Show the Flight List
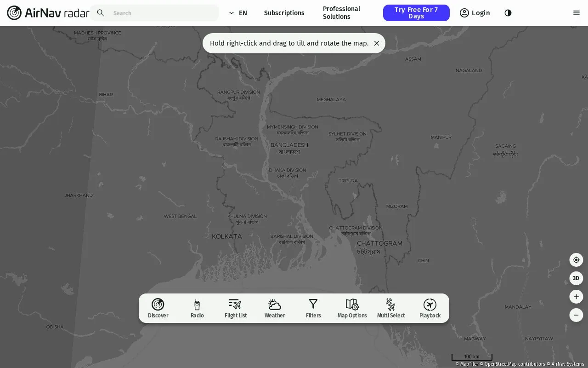The height and width of the screenshot is (368, 588). [x=236, y=308]
